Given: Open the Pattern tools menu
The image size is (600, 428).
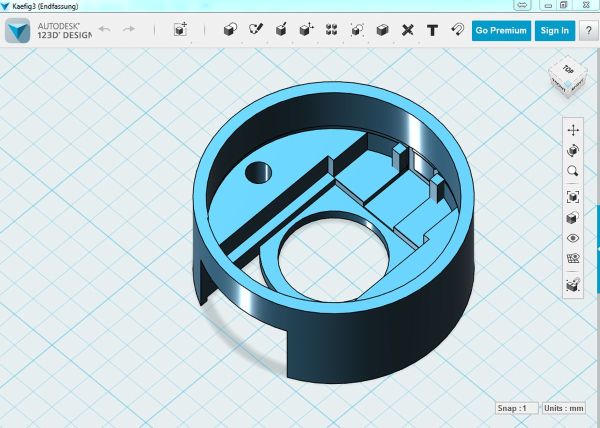Looking at the screenshot, I should [331, 29].
